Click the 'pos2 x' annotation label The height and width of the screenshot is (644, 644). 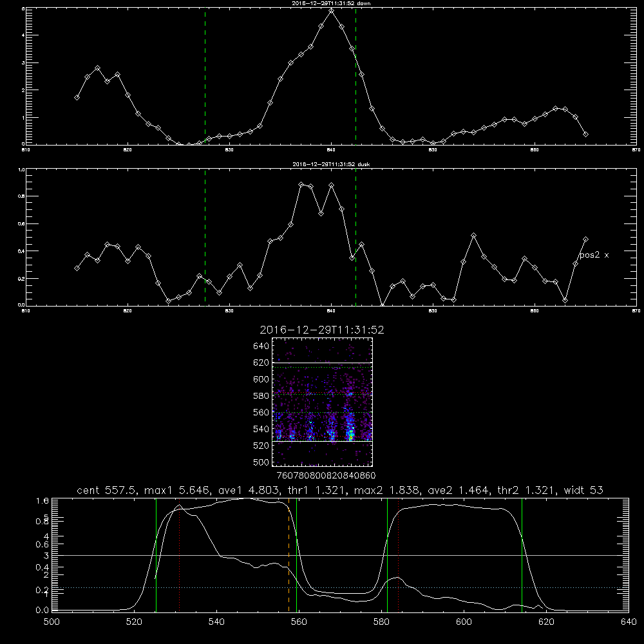tap(594, 255)
